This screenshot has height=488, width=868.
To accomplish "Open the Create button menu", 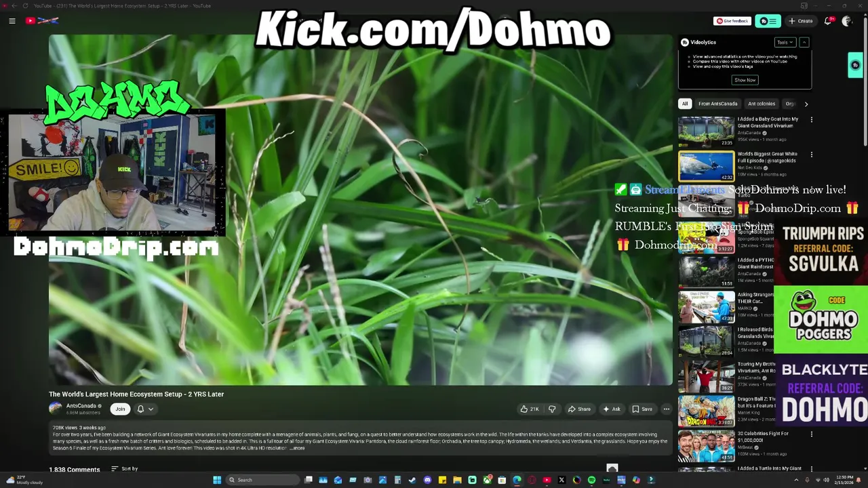I will (x=801, y=21).
